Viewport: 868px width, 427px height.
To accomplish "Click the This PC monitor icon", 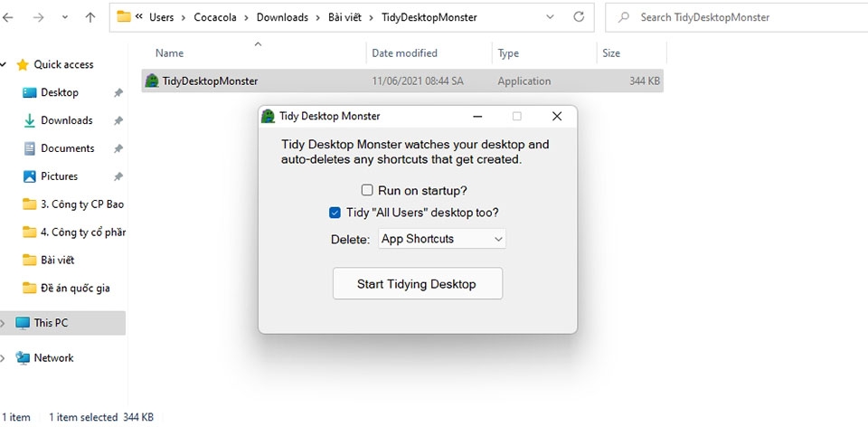I will (x=23, y=323).
